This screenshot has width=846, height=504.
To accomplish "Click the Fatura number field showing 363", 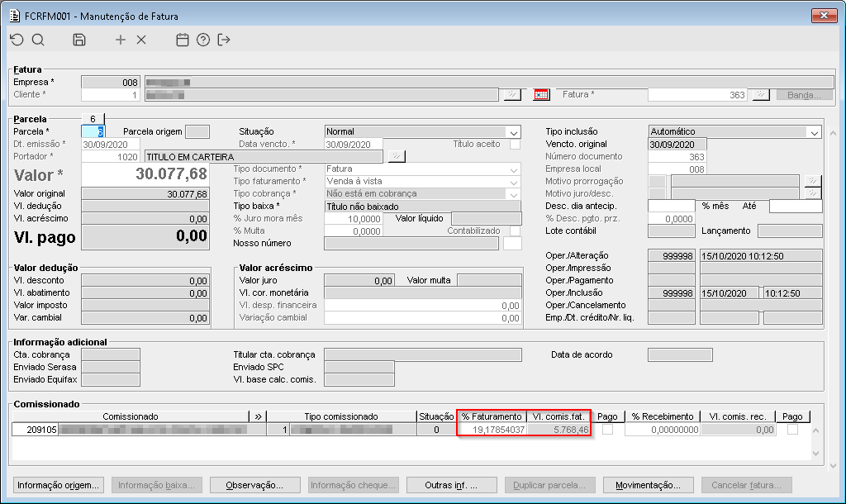I will coord(697,95).
